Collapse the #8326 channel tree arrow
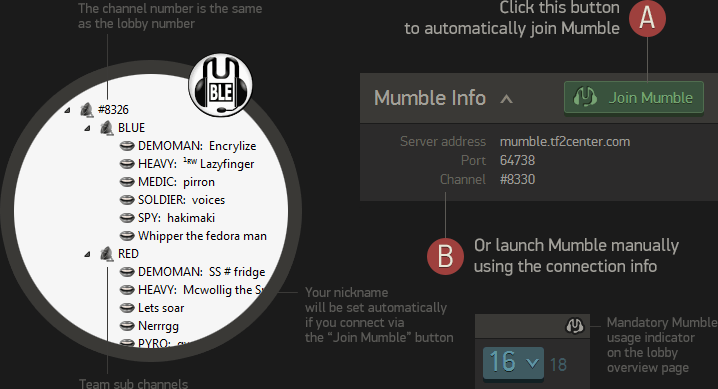 click(x=67, y=110)
